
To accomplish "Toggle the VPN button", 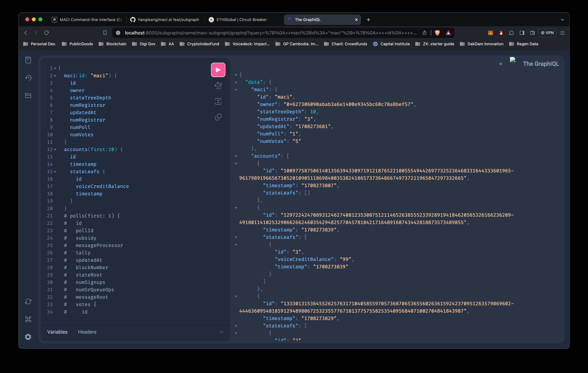I will (547, 33).
